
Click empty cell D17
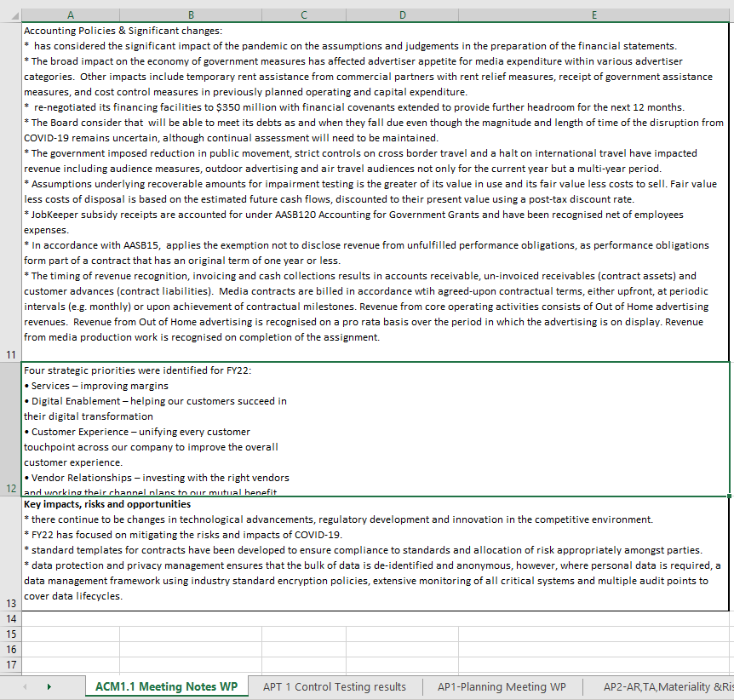click(x=402, y=665)
